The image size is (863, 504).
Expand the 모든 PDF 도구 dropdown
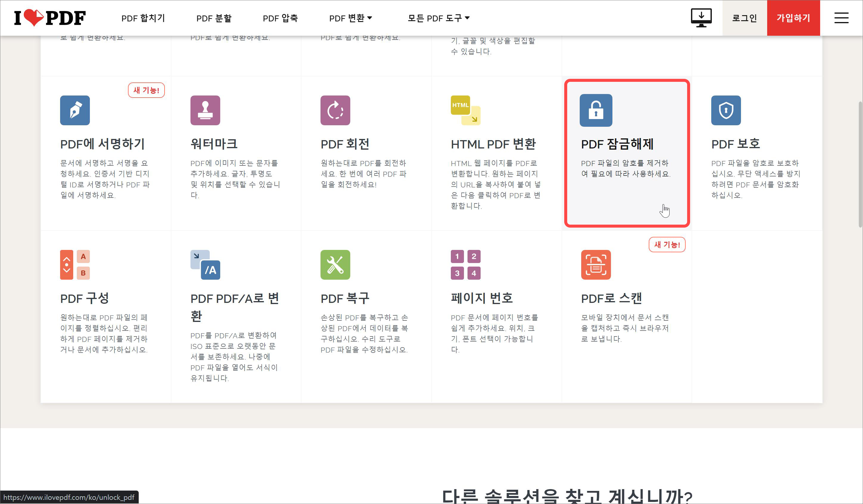click(438, 18)
